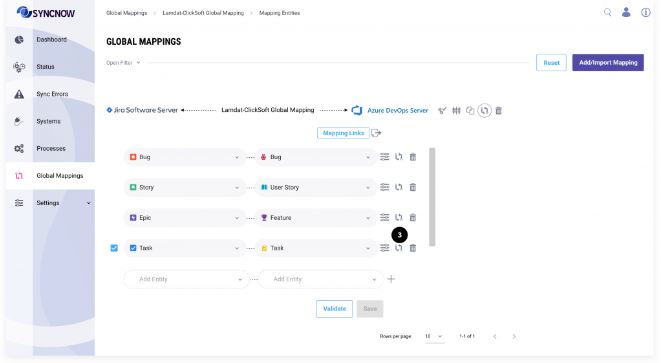
Task: Delete the Story mapping row
Action: coord(413,187)
